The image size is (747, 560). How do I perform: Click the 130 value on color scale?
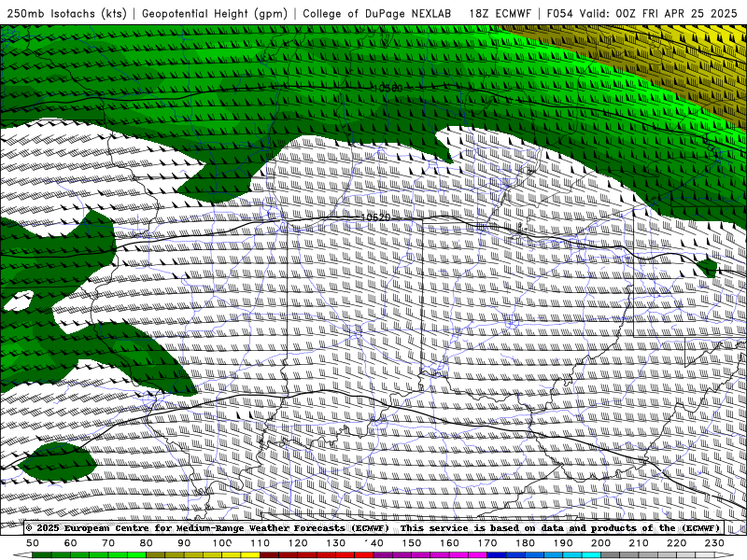coord(336,543)
